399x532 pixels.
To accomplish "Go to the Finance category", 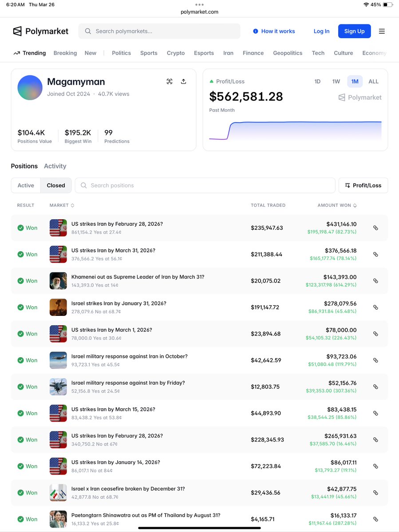I will 253,53.
